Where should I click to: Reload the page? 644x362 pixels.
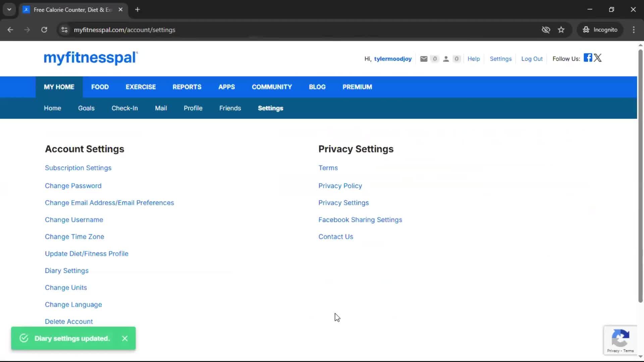click(44, 30)
